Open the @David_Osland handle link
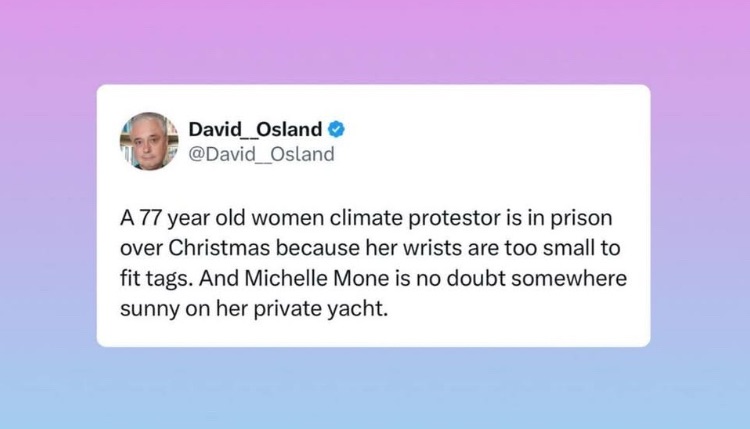The height and width of the screenshot is (429, 750). [x=261, y=154]
